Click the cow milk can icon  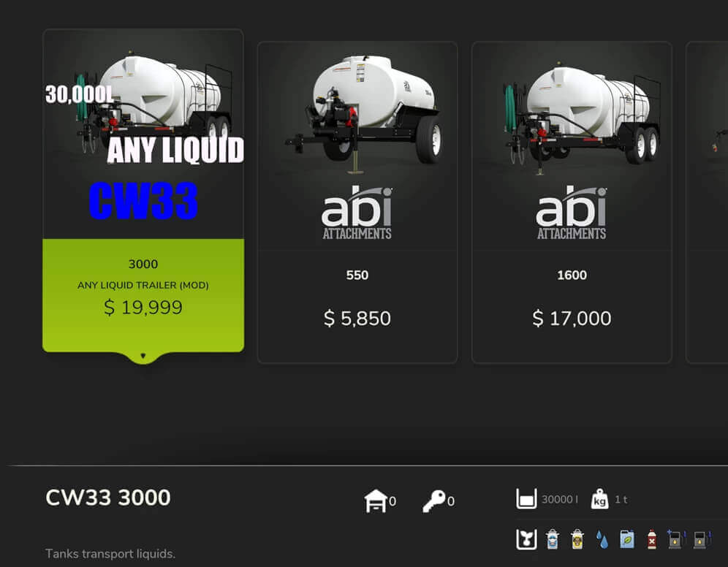552,539
